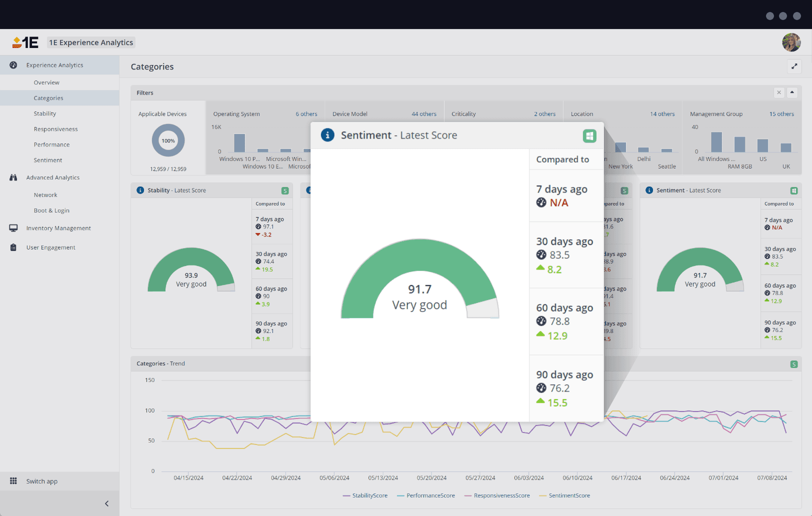
Task: Click the 07/08/2024 date on trend axis
Action: click(772, 478)
